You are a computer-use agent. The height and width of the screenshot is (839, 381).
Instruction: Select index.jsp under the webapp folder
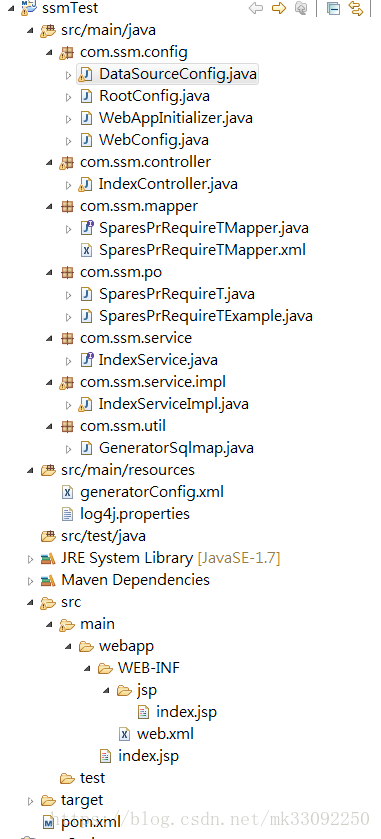(x=148, y=756)
